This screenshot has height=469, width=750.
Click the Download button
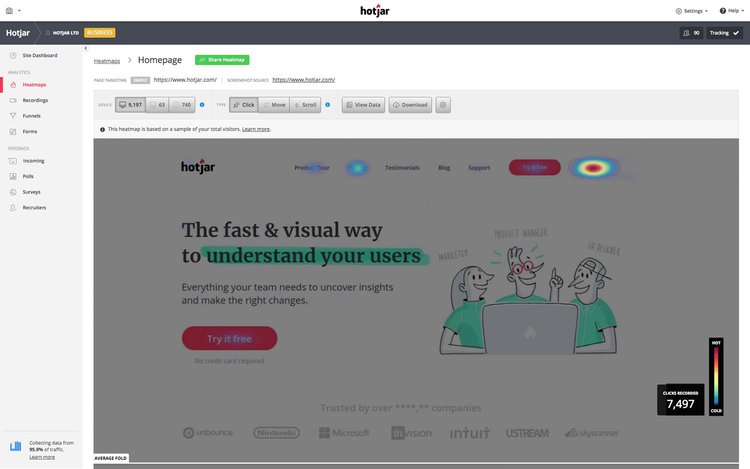coord(410,105)
